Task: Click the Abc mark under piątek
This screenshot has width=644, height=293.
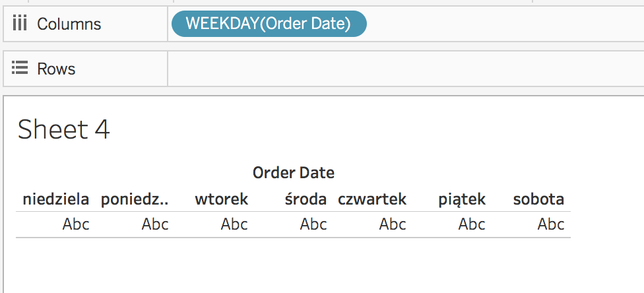Action: click(x=472, y=224)
